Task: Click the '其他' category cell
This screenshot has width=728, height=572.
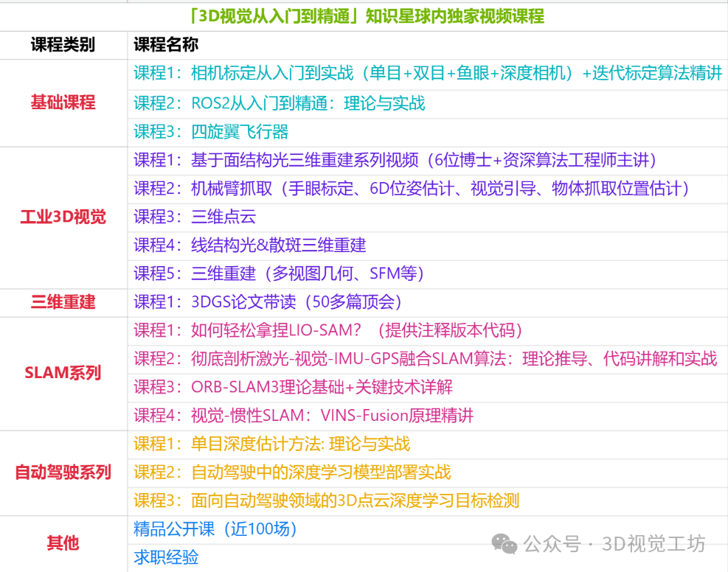Action: pyautogui.click(x=63, y=543)
